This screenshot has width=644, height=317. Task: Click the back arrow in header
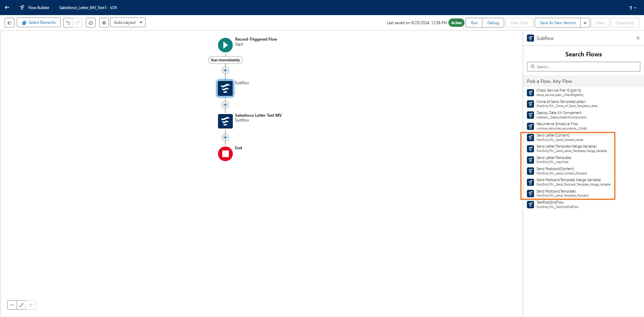(x=7, y=7)
